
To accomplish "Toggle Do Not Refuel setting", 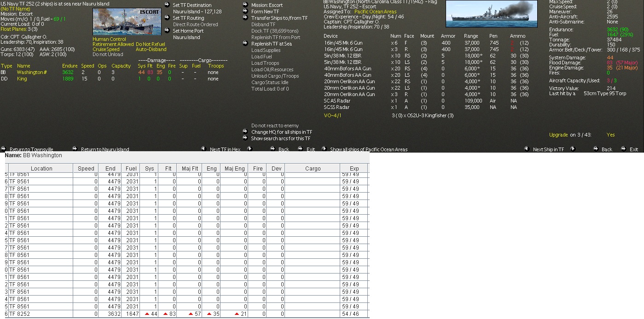I will coord(151,44).
